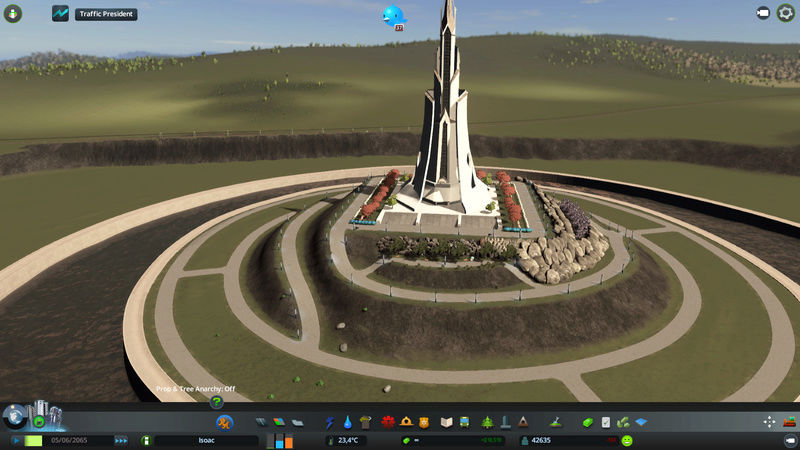Click the Prop & Tree Anarchy: Off label
Viewport: 800px width, 450px height.
(x=195, y=389)
